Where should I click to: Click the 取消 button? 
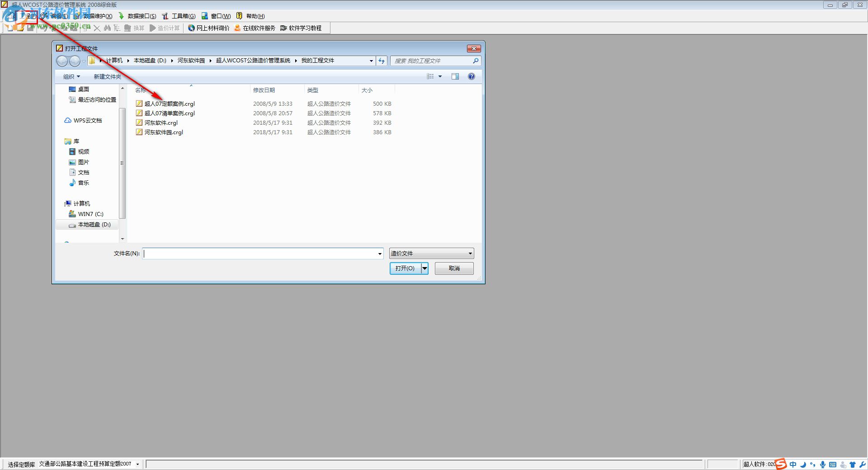point(454,268)
